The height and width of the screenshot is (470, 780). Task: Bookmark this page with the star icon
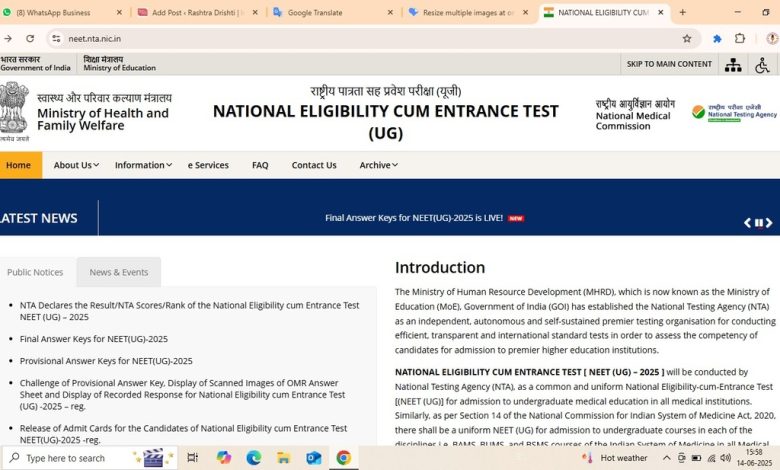(x=687, y=39)
